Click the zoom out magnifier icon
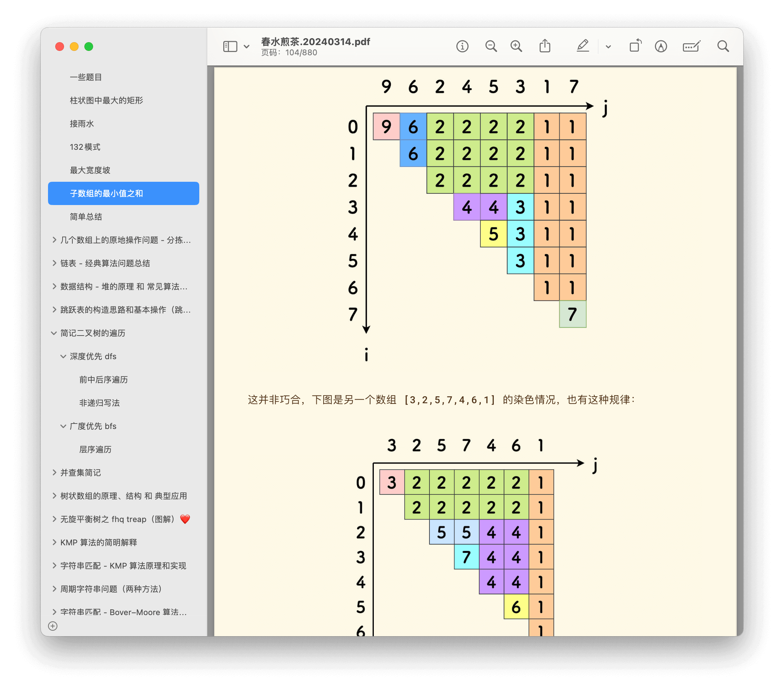The image size is (784, 690). (491, 47)
